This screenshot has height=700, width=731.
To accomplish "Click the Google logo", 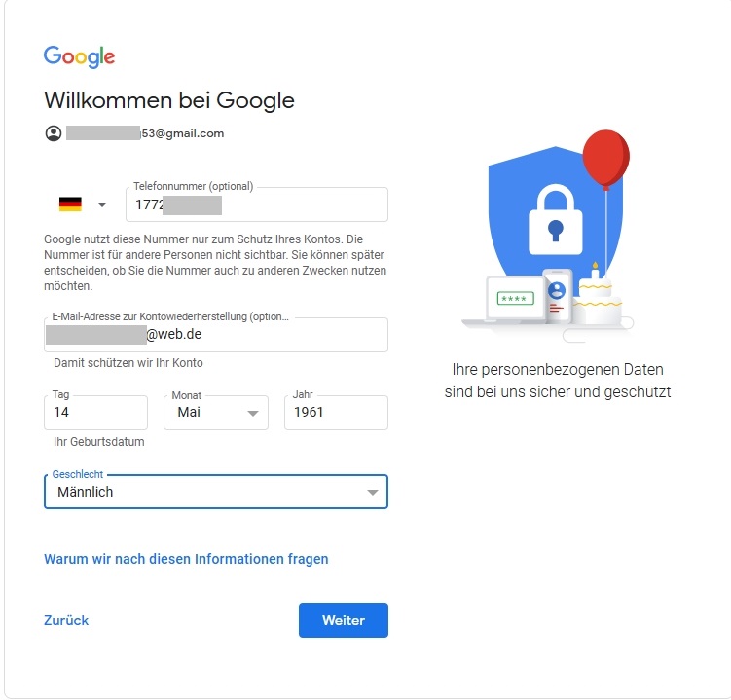I will pos(80,56).
